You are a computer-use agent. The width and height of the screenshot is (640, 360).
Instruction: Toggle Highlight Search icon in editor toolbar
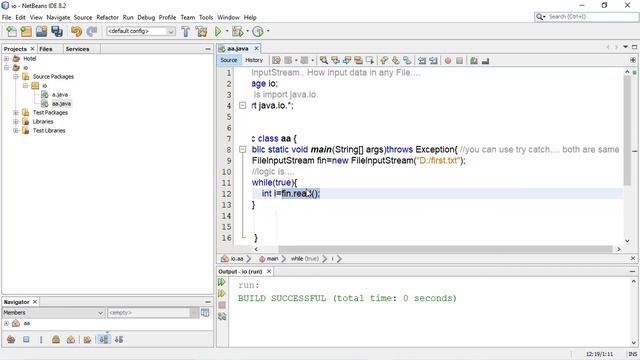click(358, 60)
